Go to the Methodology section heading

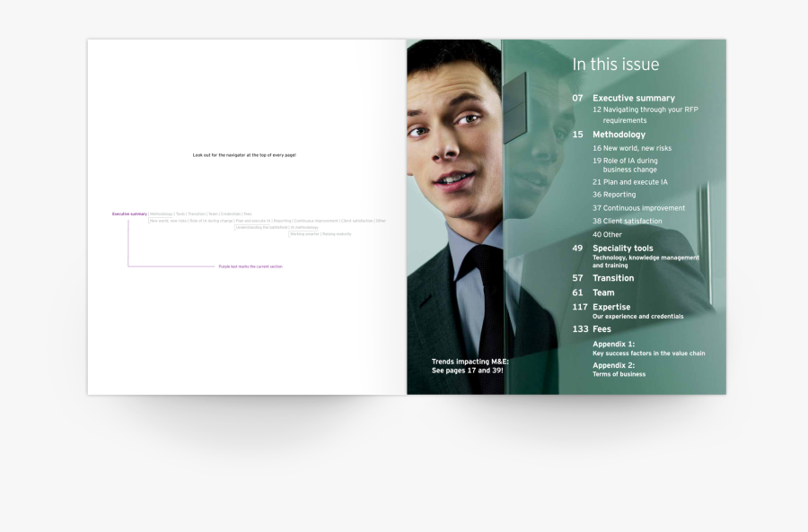coord(619,135)
